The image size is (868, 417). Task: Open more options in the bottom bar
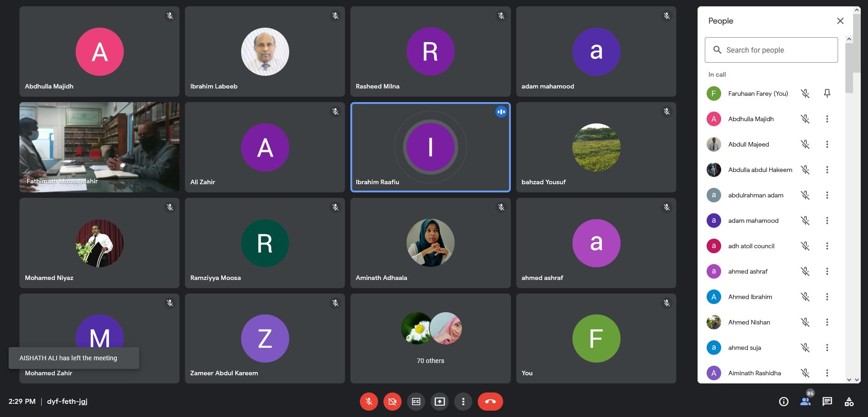463,402
